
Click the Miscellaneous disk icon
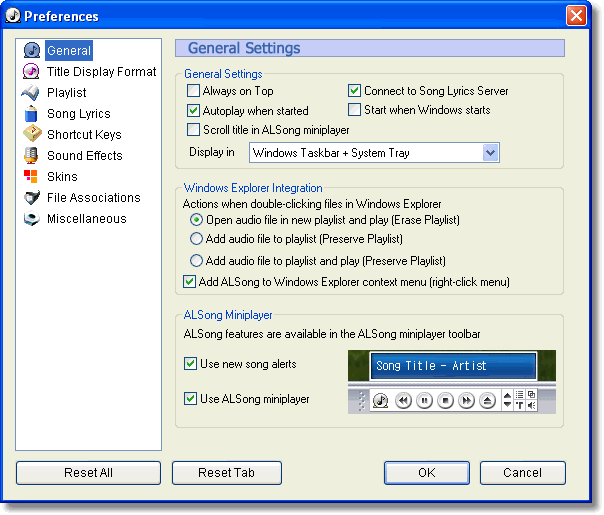31,219
